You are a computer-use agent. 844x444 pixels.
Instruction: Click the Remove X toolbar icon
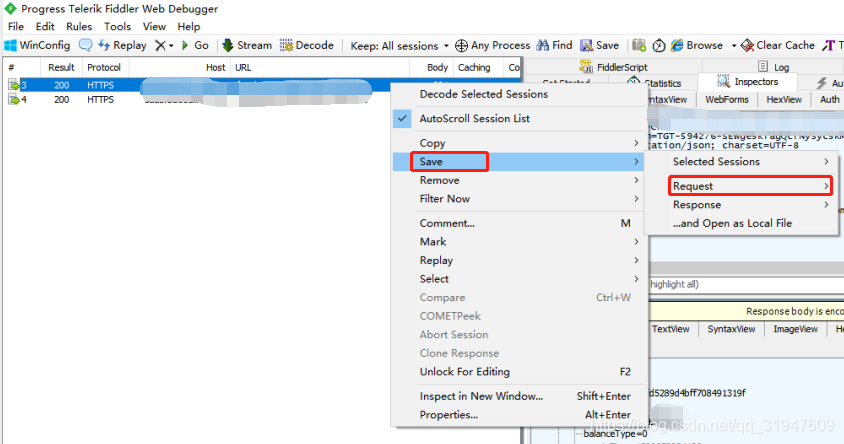[x=160, y=45]
